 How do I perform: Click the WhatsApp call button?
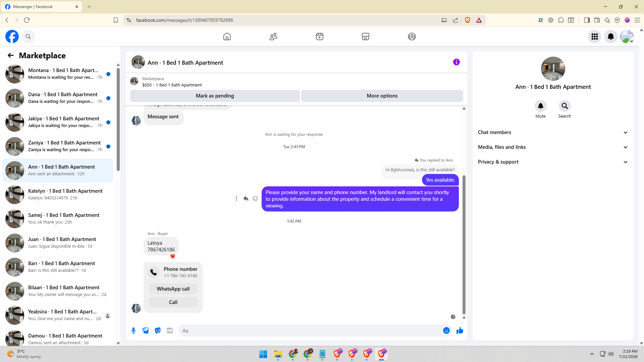(x=173, y=289)
